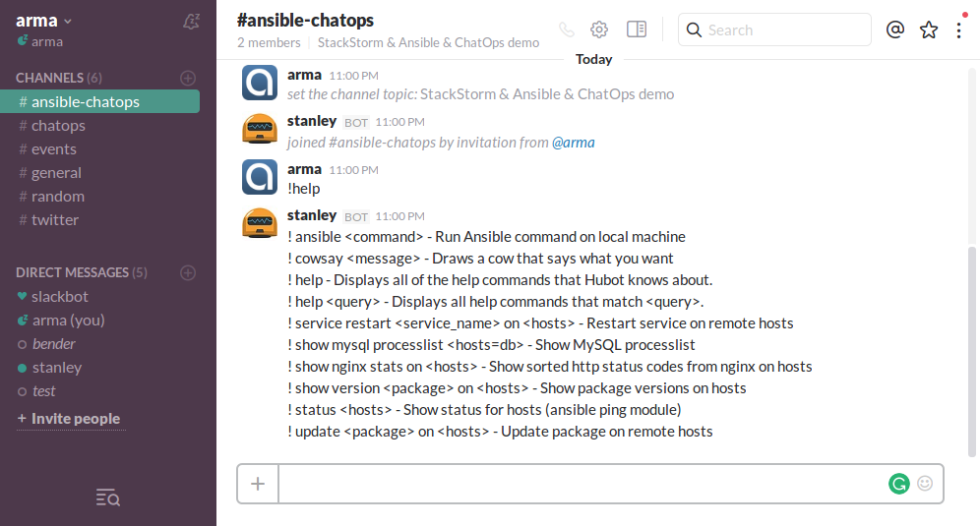Viewport: 980px width, 526px height.
Task: Add a channel using plus icon
Action: [188, 78]
